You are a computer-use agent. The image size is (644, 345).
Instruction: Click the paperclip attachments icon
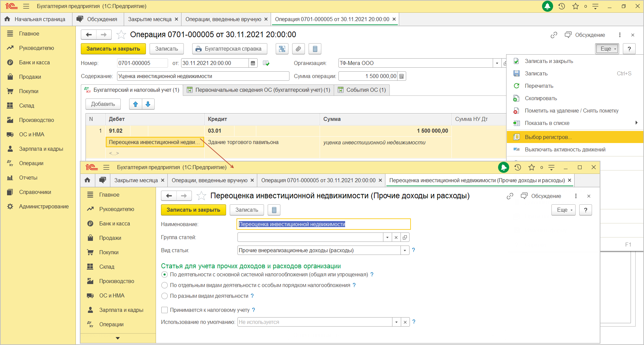click(x=298, y=49)
